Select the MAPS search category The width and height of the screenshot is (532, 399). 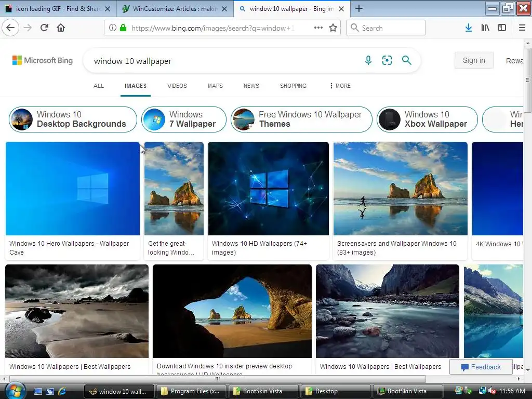pos(215,86)
